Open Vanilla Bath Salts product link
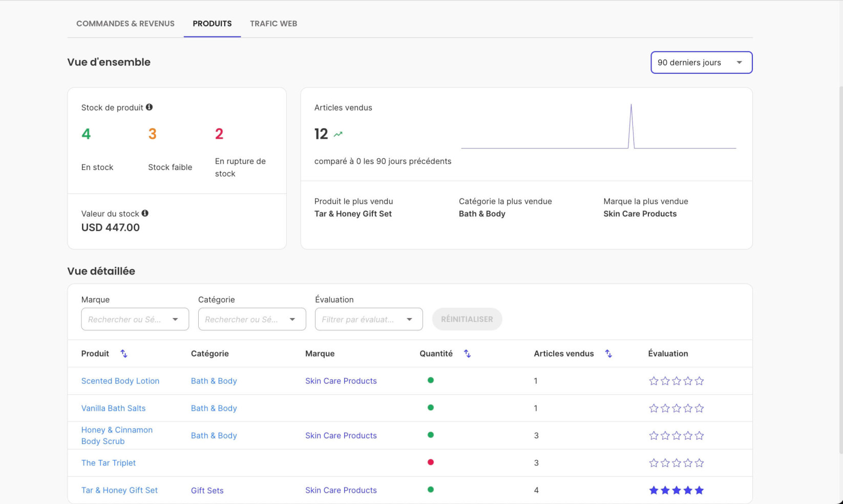 pos(113,408)
